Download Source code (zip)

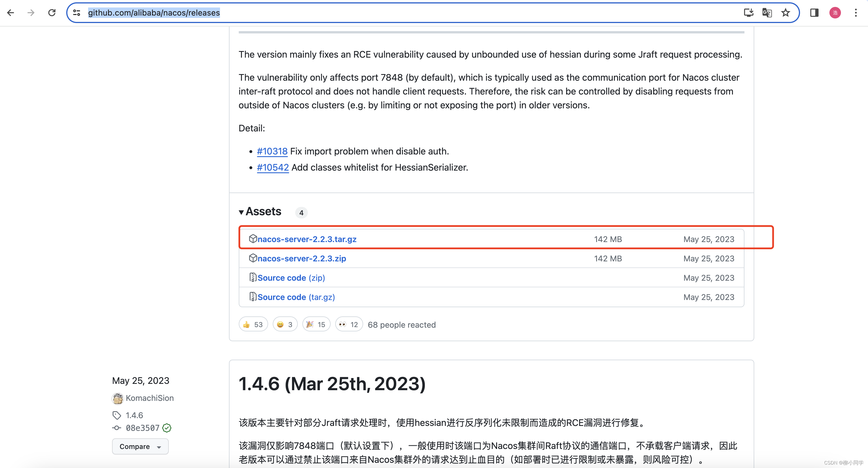(x=291, y=278)
